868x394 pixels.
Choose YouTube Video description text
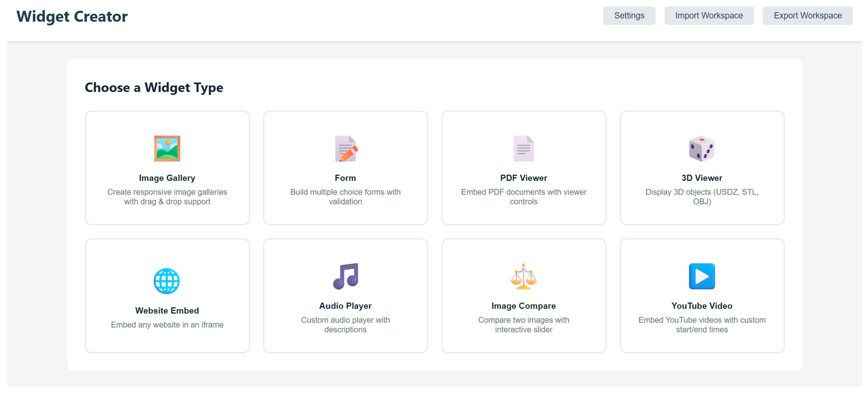[702, 325]
